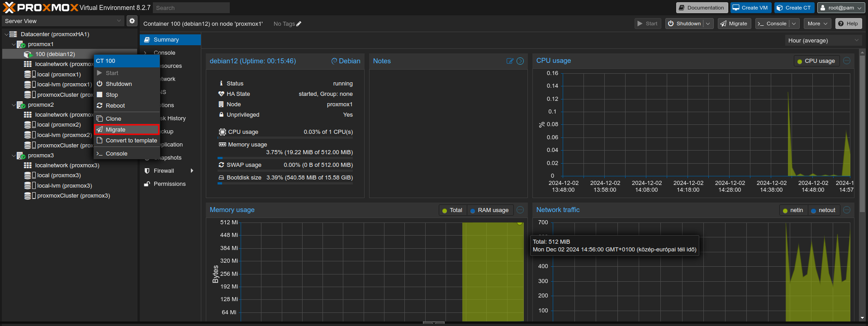Collapse the Datacenter tree node
The height and width of the screenshot is (326, 868).
6,34
